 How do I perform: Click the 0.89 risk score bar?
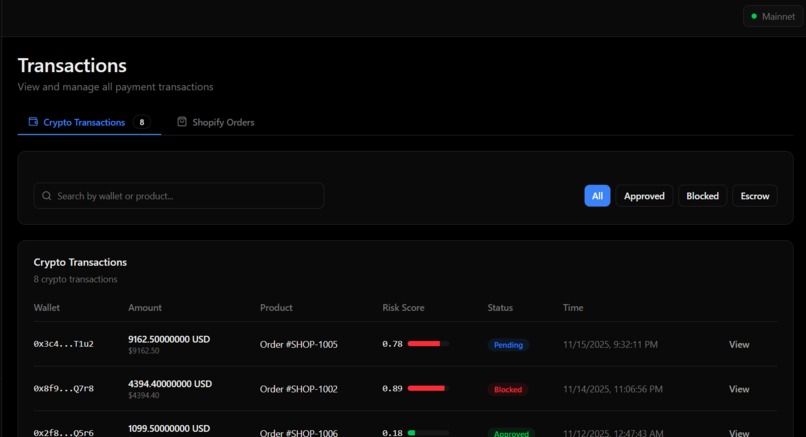[x=428, y=388]
